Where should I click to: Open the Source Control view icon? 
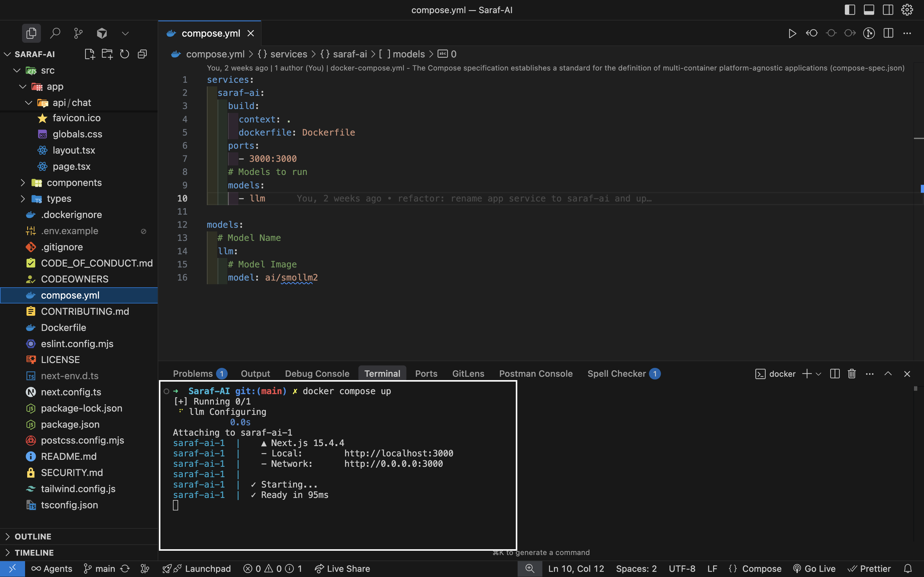[x=78, y=34]
